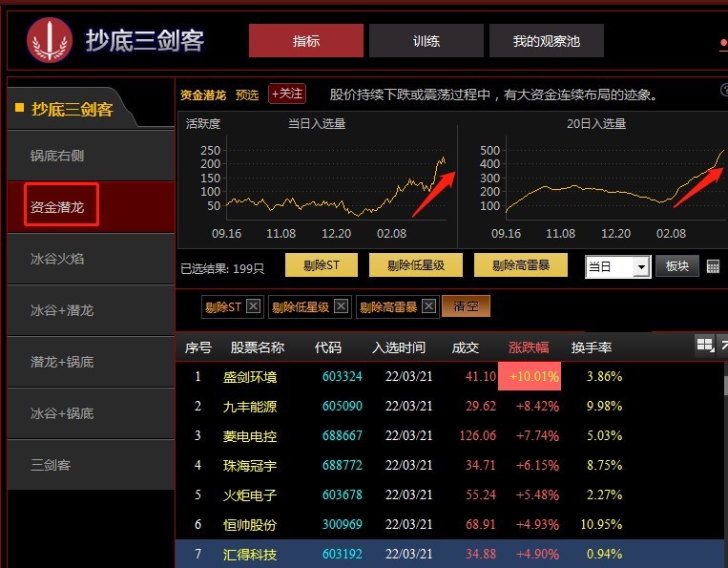Click stock code 300969

click(343, 524)
